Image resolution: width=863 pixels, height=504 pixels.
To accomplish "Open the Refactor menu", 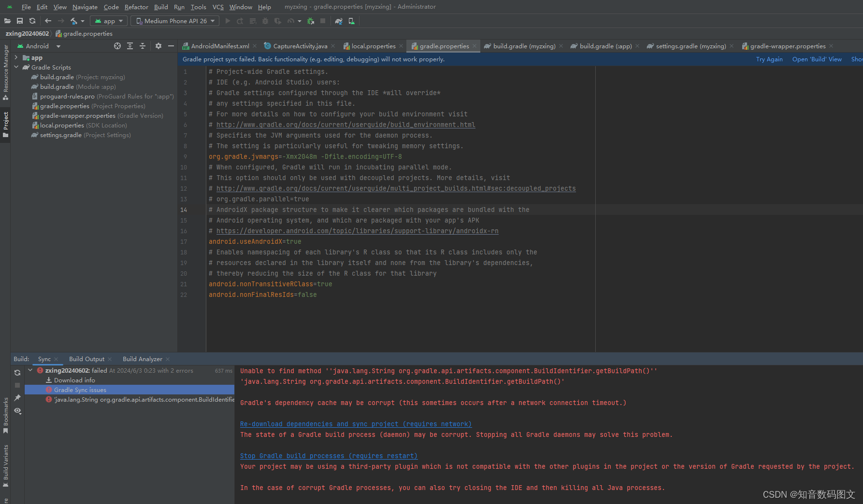I will [x=136, y=7].
